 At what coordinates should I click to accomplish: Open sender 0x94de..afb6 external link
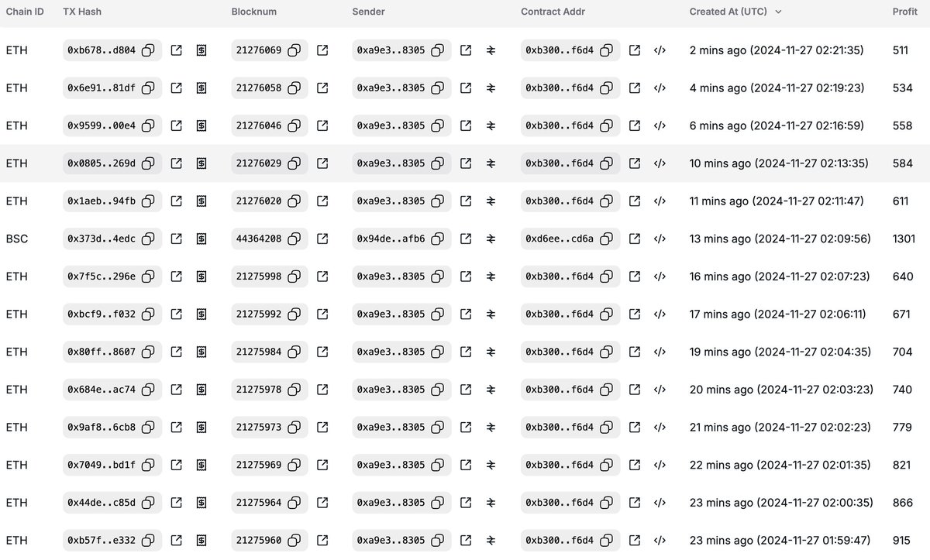pos(466,239)
